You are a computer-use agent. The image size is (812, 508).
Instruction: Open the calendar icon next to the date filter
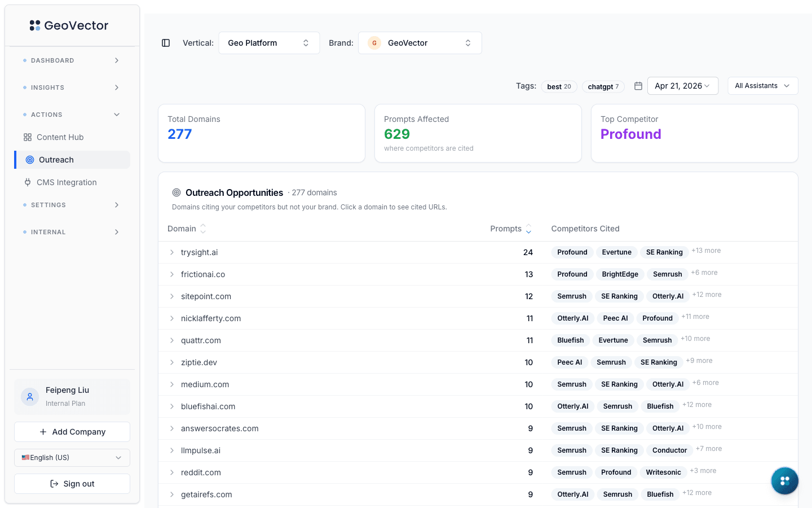pos(638,85)
